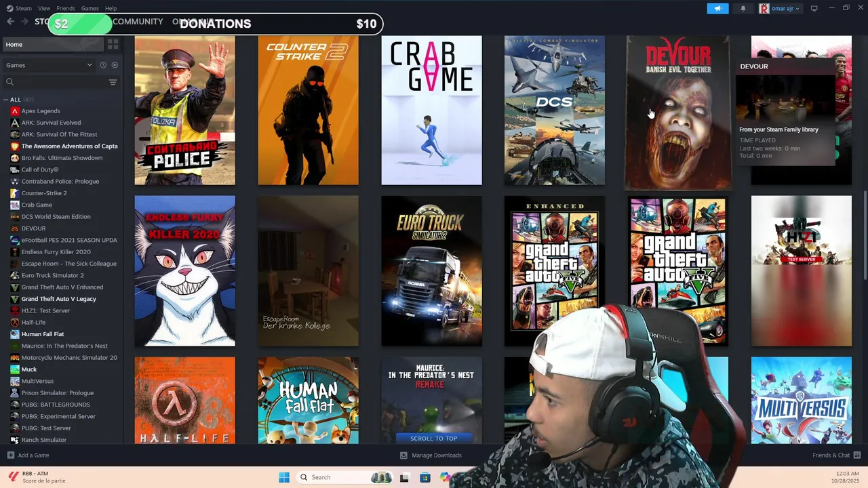Open Endless Furry Killer 2020 cover
868x488 pixels.
185,271
